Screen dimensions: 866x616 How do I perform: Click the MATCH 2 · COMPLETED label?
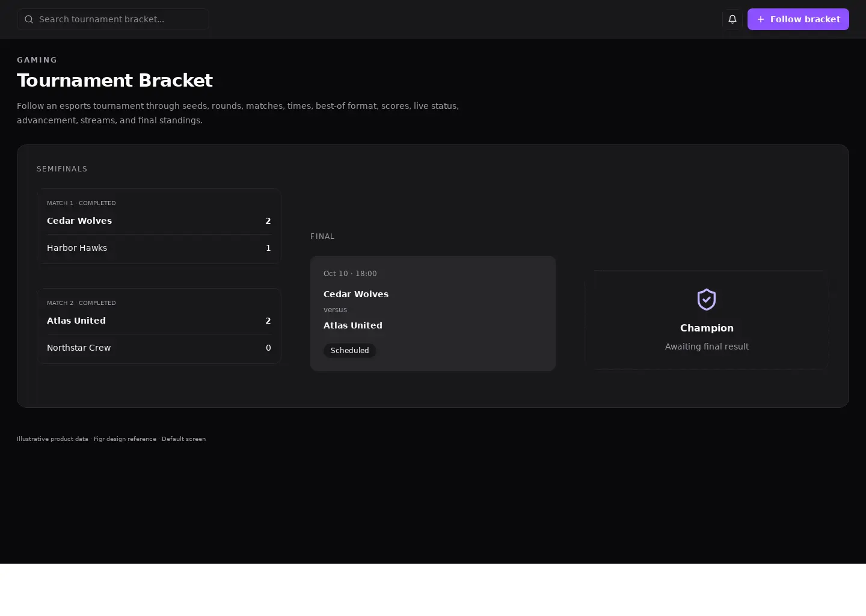(81, 303)
